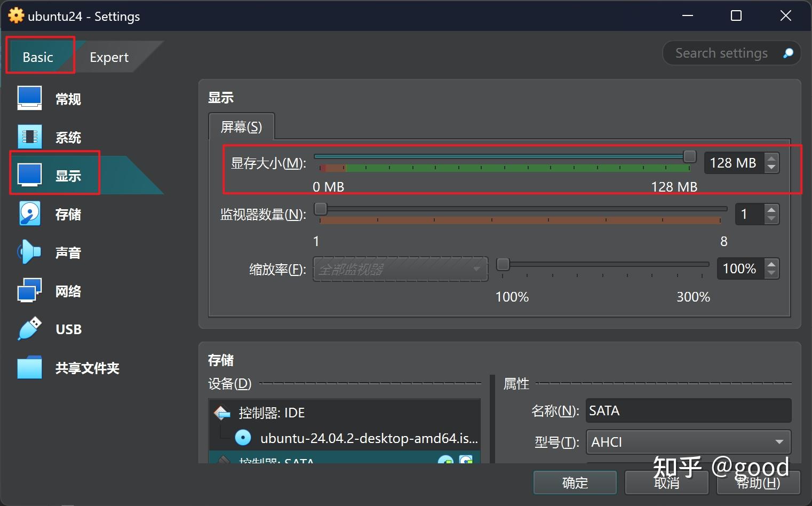Cancel changes with the 取消 button
812x506 pixels.
(666, 482)
